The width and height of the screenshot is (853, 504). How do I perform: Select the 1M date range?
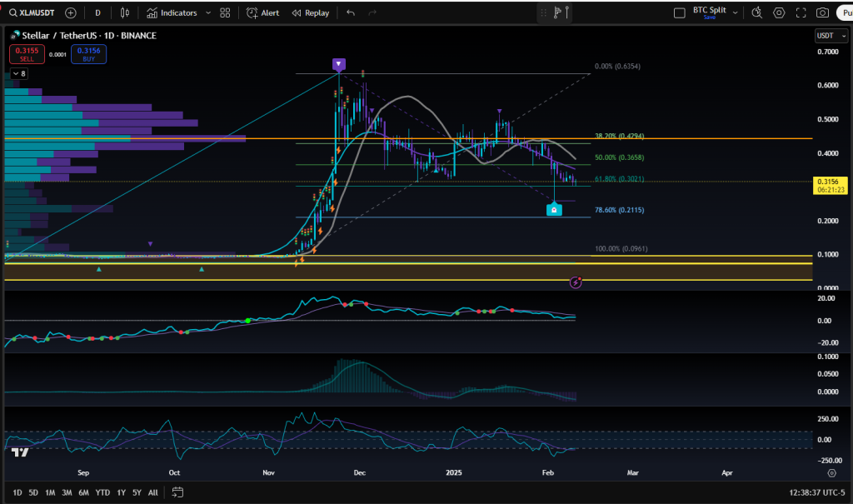(50, 492)
